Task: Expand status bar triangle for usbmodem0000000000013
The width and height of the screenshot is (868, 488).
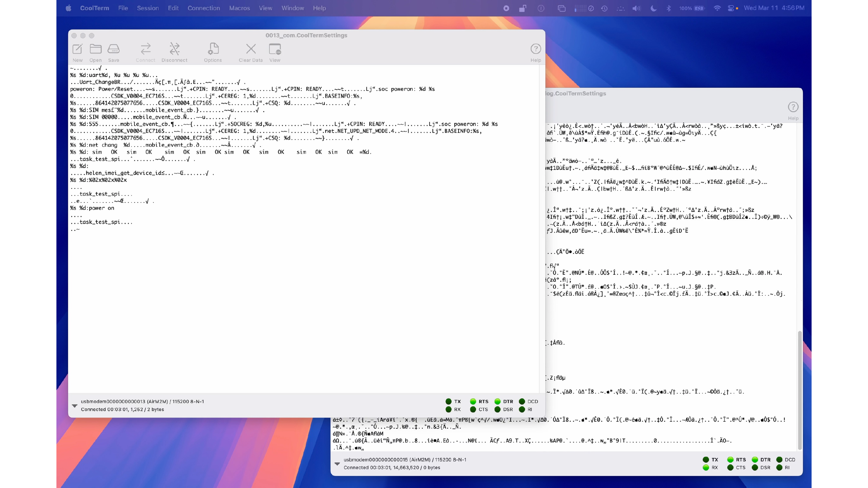Action: pyautogui.click(x=75, y=406)
